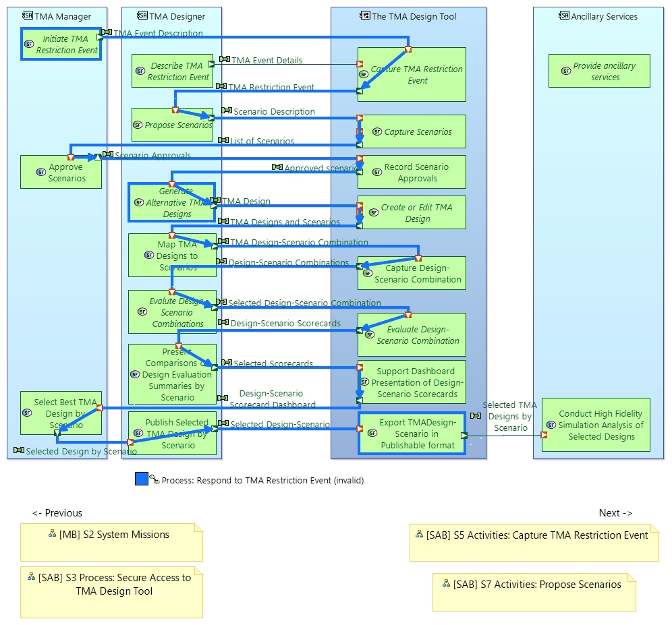This screenshot has height=625, width=672.
Task: Click the output port of Export TMADesign-Scenario block
Action: coord(464,436)
